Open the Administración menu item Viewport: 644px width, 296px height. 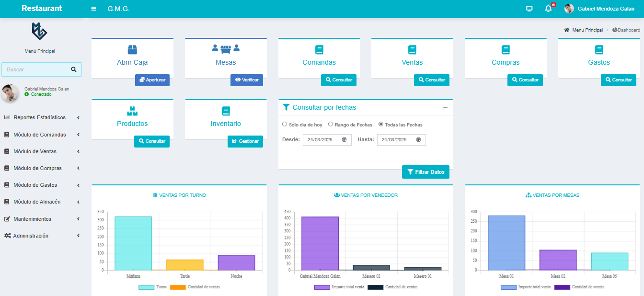pos(41,236)
